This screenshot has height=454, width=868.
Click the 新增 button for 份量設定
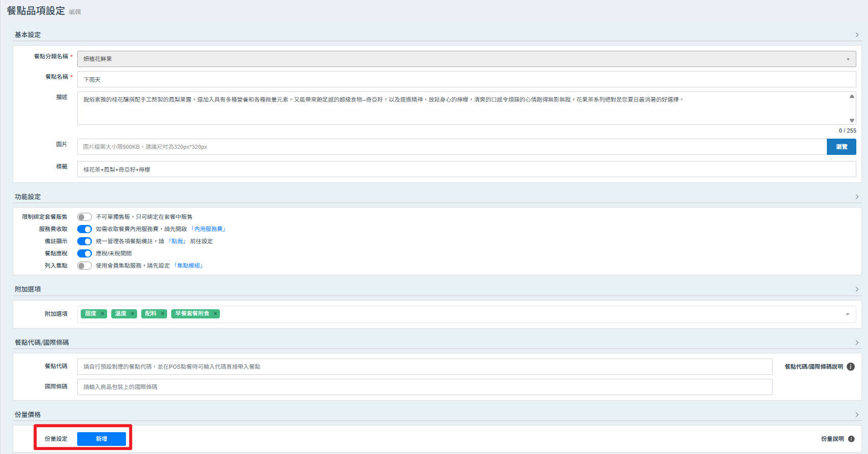[102, 439]
